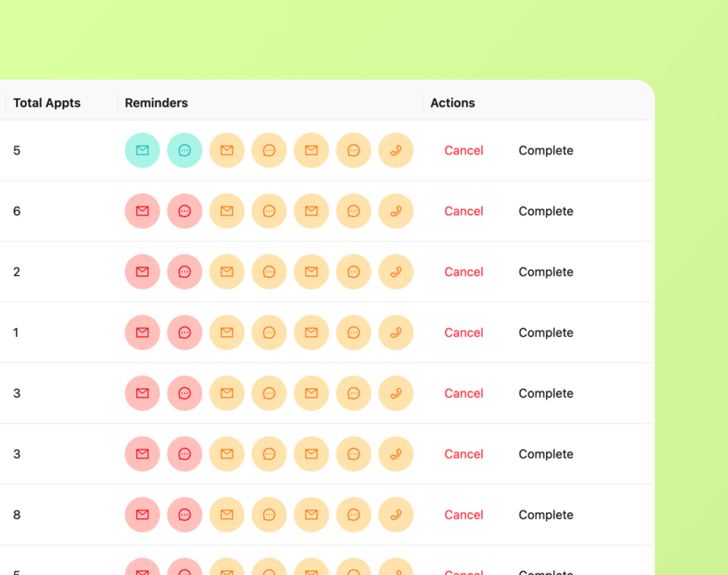Click the red email reminder icon in the 2 appts row
Viewport: 728px width, 575px height.
(x=142, y=272)
